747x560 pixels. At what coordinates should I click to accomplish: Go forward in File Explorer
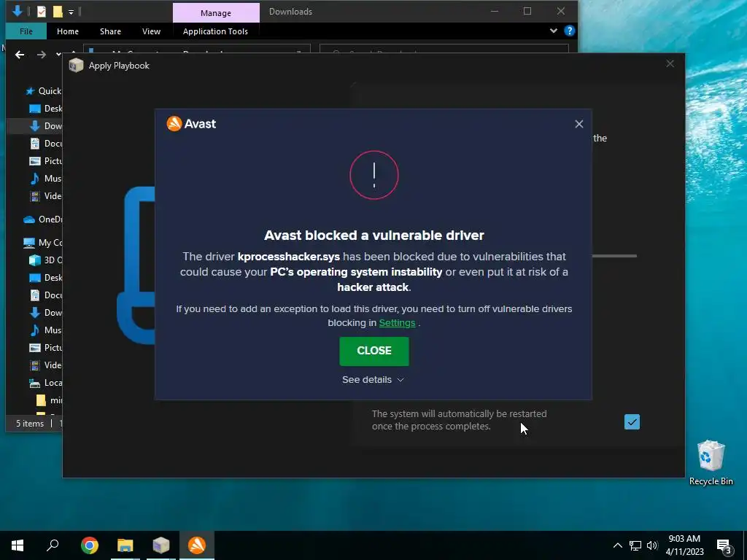42,55
